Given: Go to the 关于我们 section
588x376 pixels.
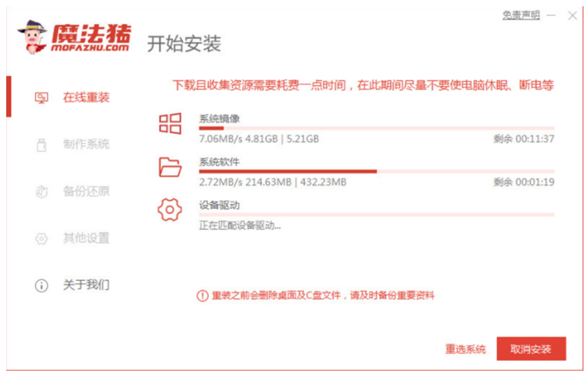Looking at the screenshot, I should point(86,285).
